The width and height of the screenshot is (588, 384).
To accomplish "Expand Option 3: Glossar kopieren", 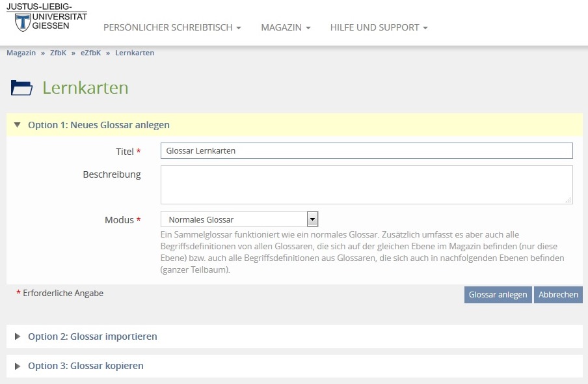I will pos(85,366).
